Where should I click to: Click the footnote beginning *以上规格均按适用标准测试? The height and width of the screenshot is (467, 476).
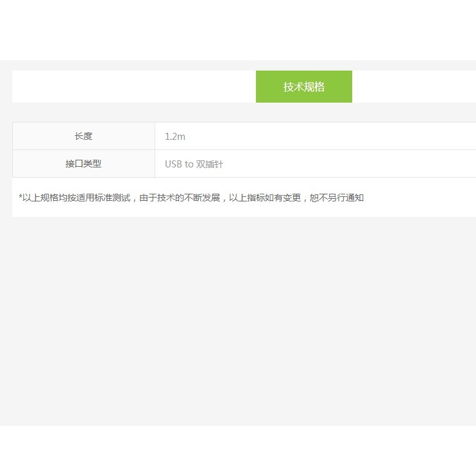click(x=191, y=198)
